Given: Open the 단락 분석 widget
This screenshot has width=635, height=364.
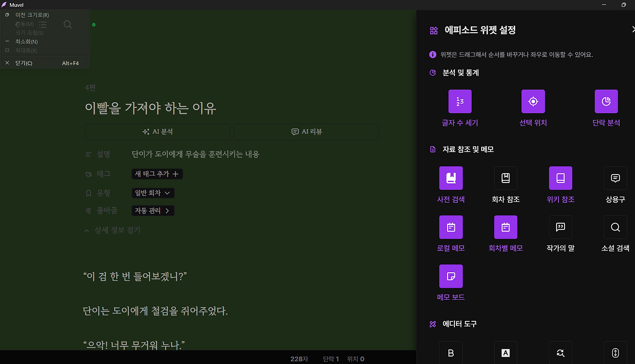Looking at the screenshot, I should click(x=606, y=101).
